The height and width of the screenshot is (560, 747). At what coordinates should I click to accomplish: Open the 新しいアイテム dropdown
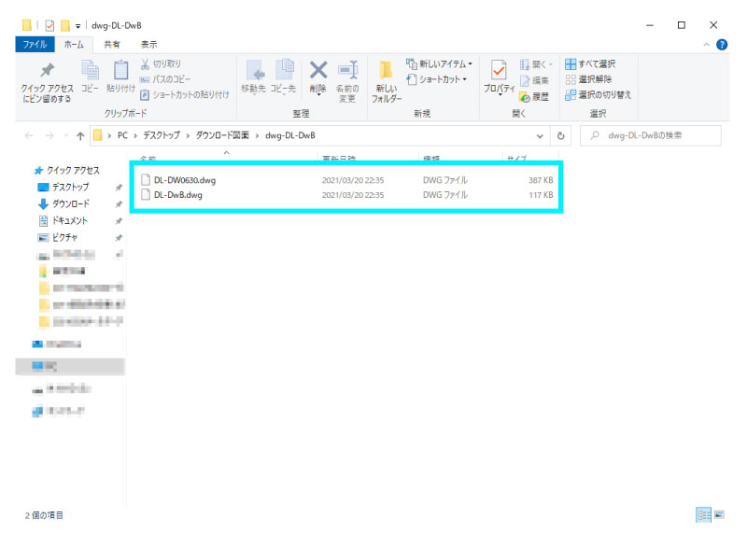click(x=439, y=63)
